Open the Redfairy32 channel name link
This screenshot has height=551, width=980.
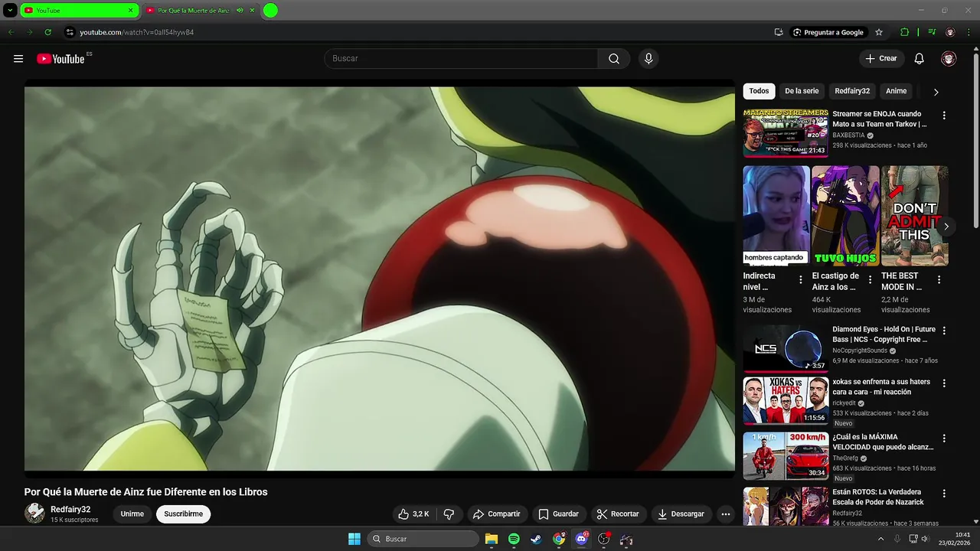point(70,510)
